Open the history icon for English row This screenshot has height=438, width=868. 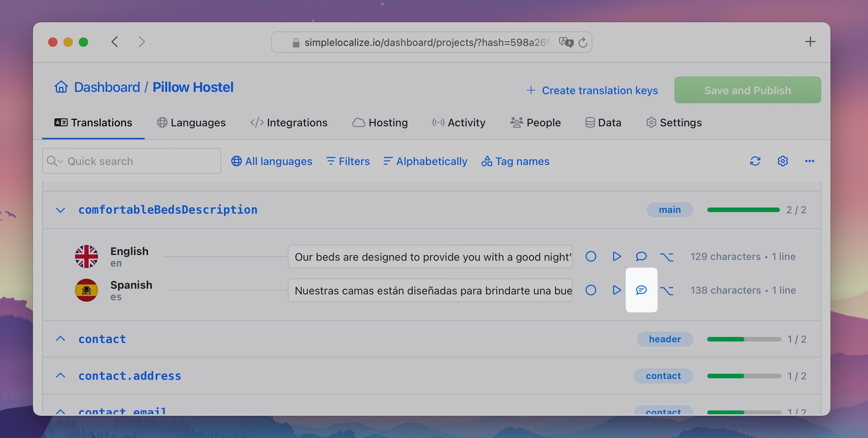pos(667,257)
